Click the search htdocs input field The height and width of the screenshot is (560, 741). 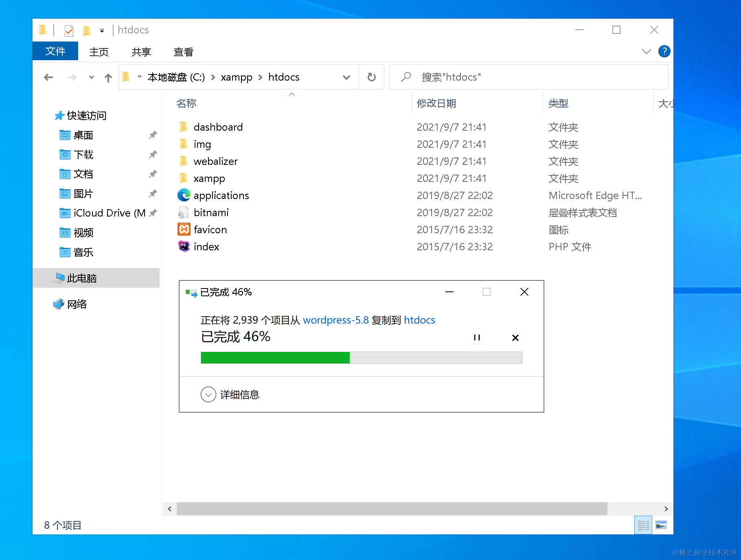528,77
